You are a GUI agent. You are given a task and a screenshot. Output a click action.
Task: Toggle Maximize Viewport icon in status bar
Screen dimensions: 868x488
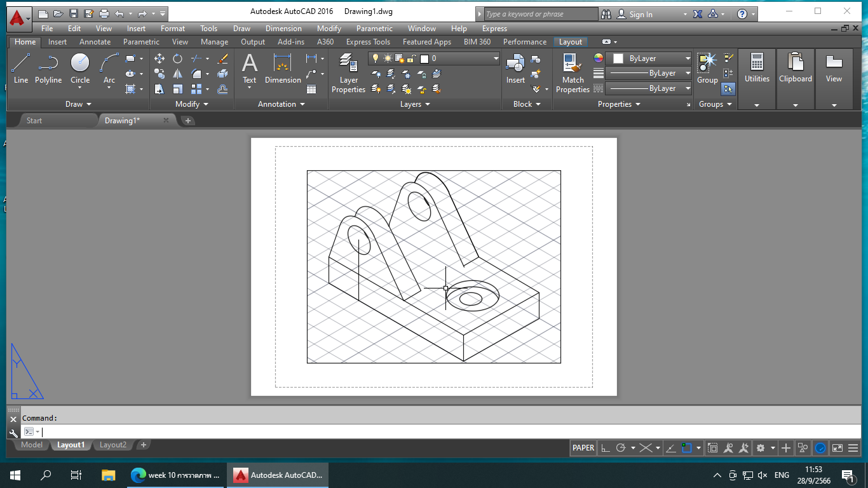click(712, 448)
